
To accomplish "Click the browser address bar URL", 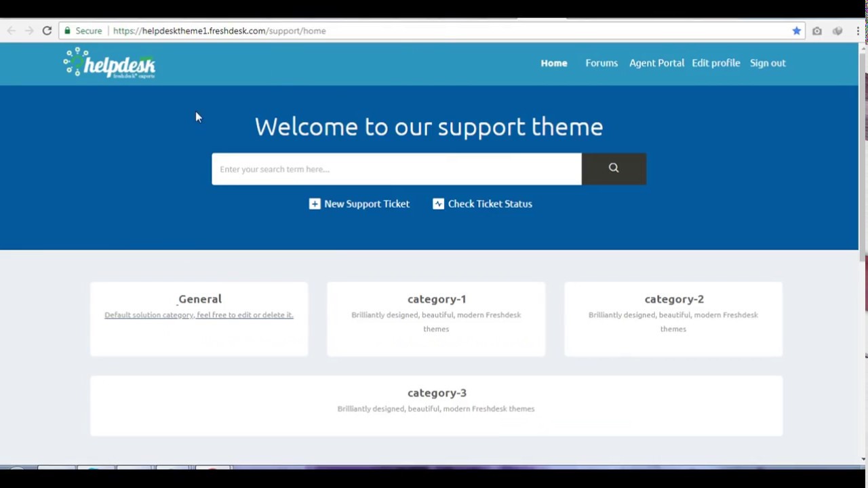I will coord(220,30).
